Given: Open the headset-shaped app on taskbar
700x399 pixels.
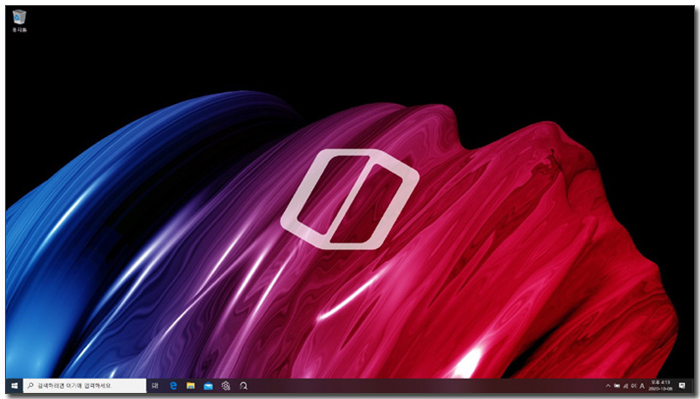Looking at the screenshot, I should tap(243, 386).
